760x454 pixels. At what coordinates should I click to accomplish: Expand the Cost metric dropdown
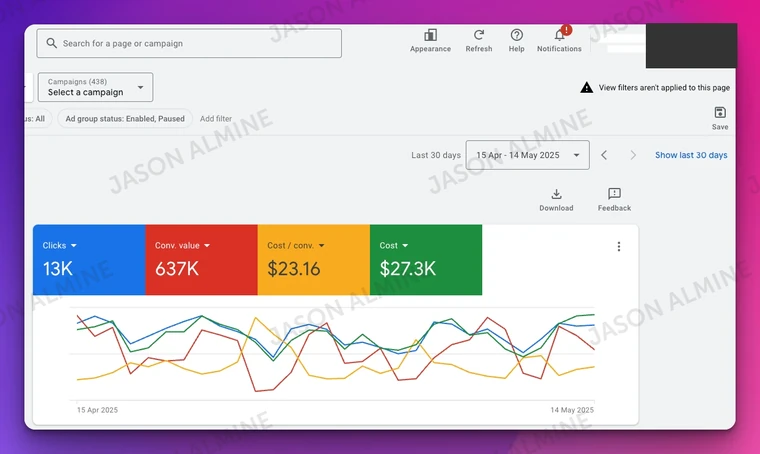pos(405,246)
